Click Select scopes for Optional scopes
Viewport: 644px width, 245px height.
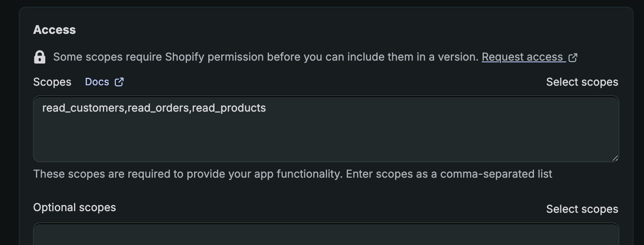582,209
